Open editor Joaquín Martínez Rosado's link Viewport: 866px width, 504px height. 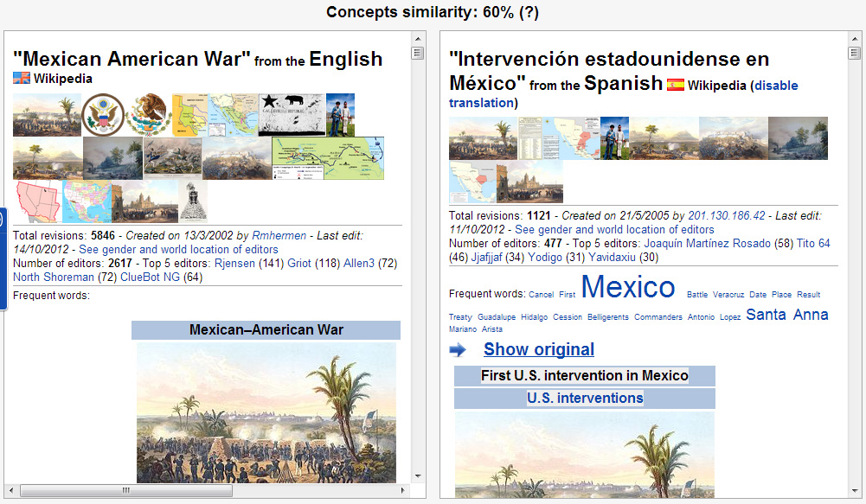(708, 244)
